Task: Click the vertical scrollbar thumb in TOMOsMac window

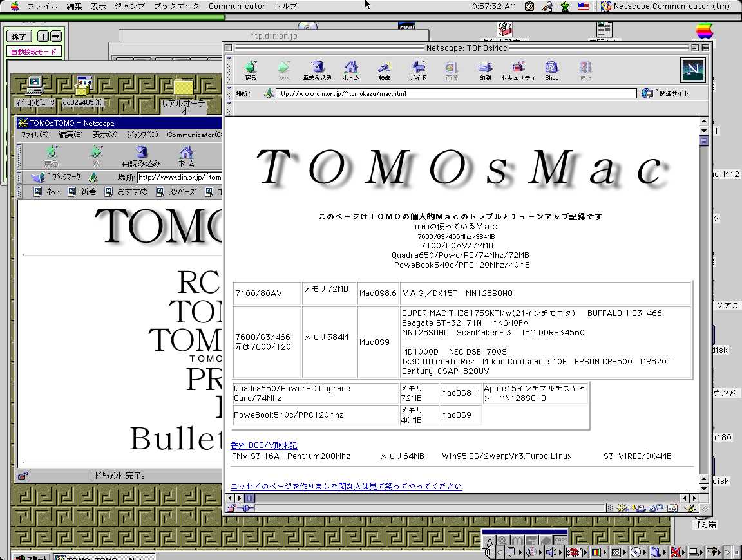Action: click(703, 140)
